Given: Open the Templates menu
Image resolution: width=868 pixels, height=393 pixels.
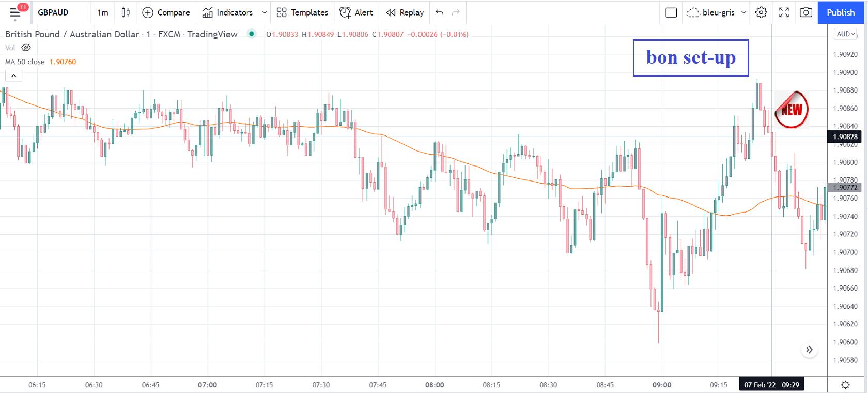Looking at the screenshot, I should 303,12.
